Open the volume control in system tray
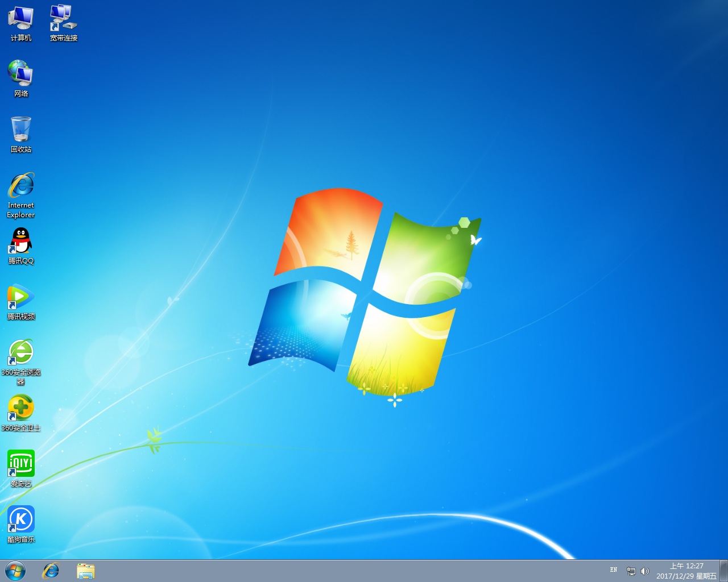 point(646,571)
